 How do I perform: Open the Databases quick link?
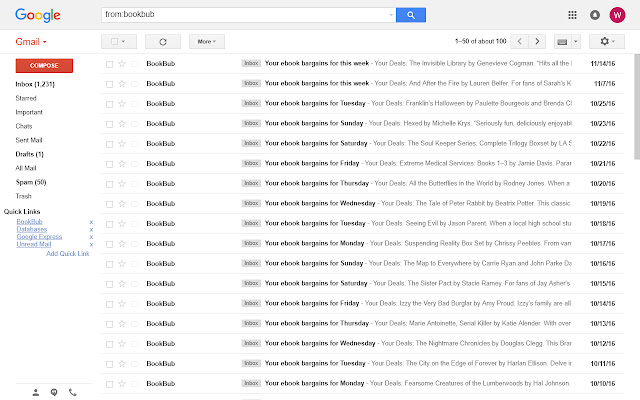32,229
